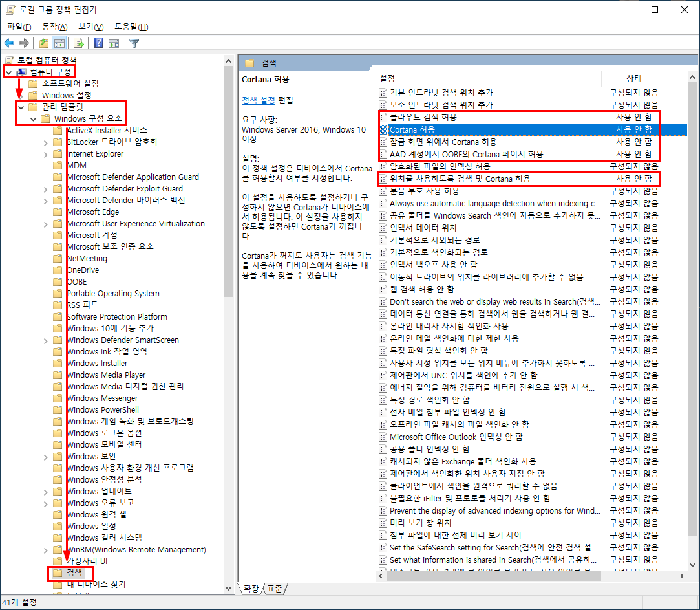Toggle the action pane toolbar icon
The width and height of the screenshot is (700, 610).
114,43
